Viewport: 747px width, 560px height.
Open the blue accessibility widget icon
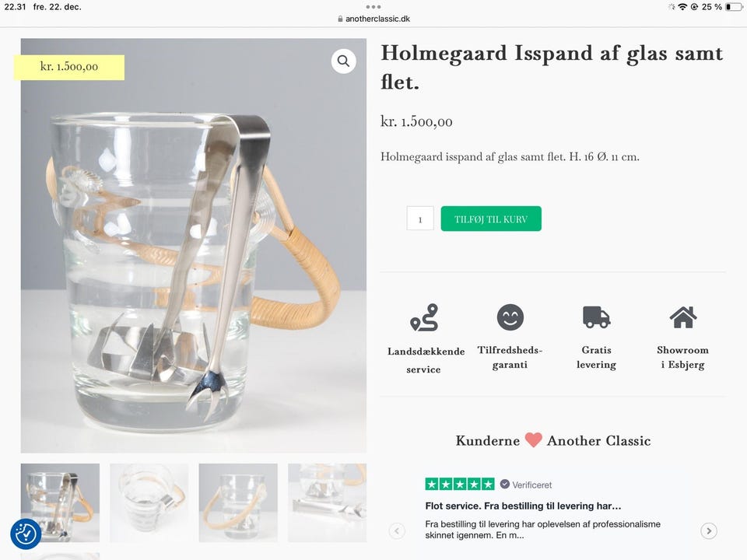(25, 534)
